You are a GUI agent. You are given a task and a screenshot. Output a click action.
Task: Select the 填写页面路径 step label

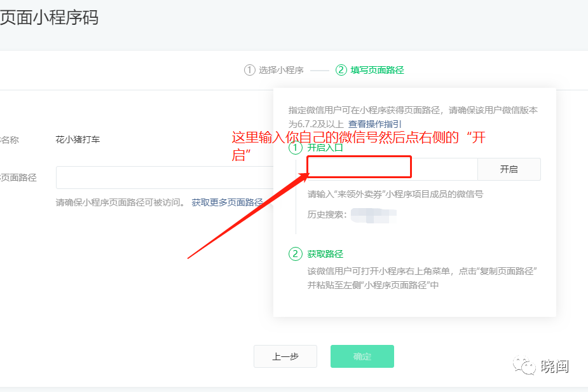point(377,70)
